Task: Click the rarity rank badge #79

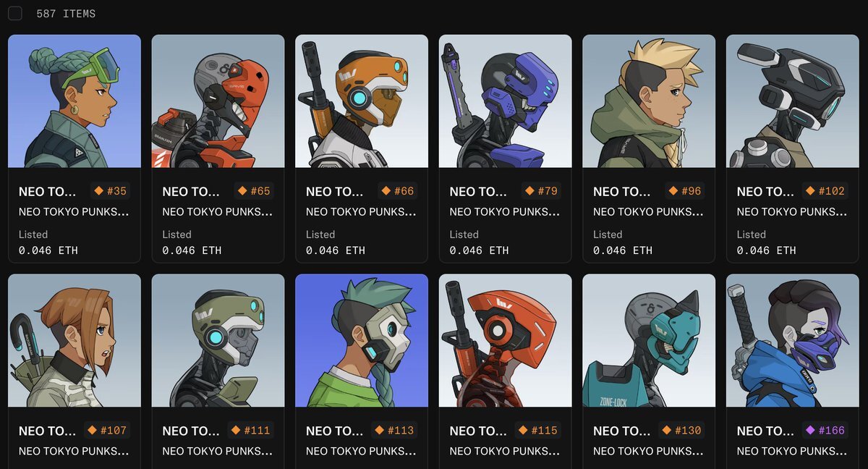Action: point(540,191)
